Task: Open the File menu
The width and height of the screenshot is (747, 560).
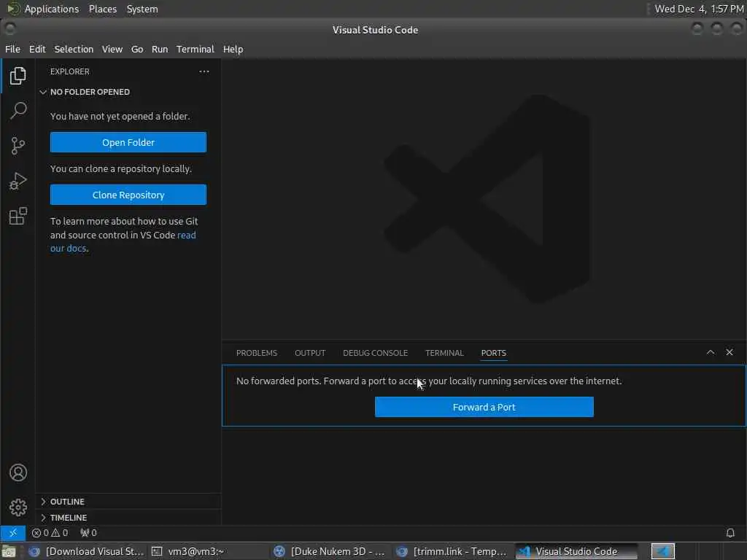Action: (13, 49)
